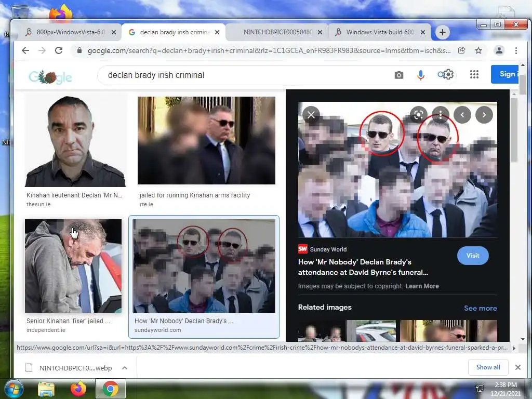Click Chrome taskbar button

[111, 389]
